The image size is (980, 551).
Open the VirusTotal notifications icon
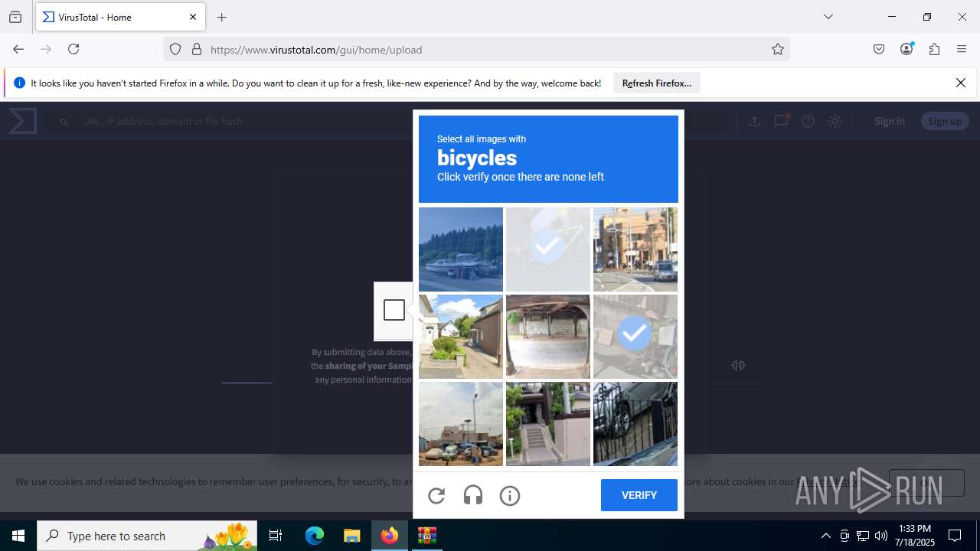(x=781, y=121)
